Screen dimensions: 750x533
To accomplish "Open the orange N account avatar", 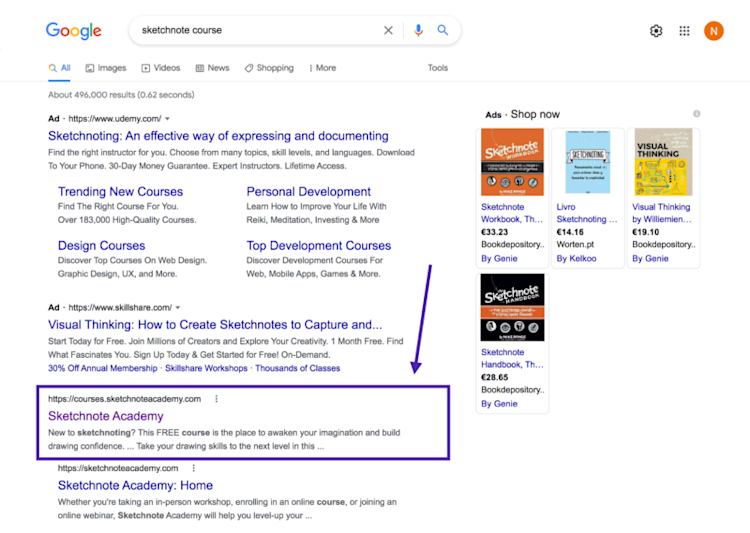I will point(714,31).
